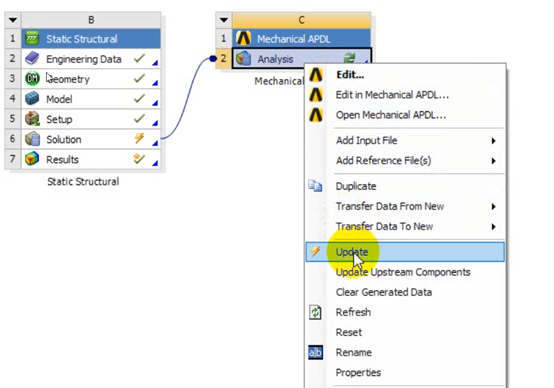Click the Solution lightning bolt status icon
This screenshot has height=388, width=554.
(x=140, y=138)
